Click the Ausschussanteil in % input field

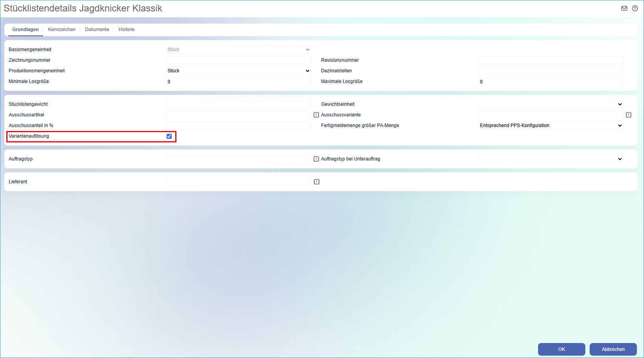pyautogui.click(x=238, y=125)
